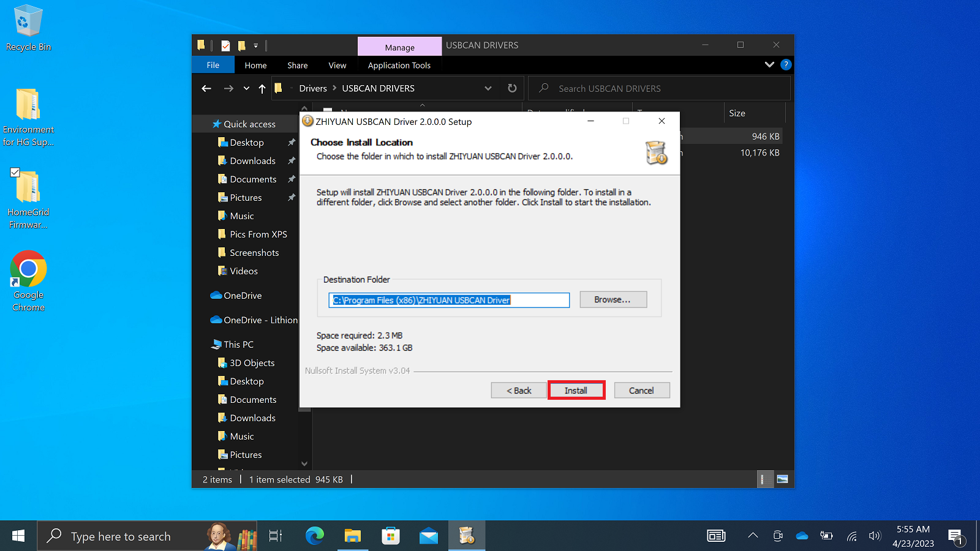Click the Back button in setup
Screen dimensions: 980x551
(x=519, y=391)
